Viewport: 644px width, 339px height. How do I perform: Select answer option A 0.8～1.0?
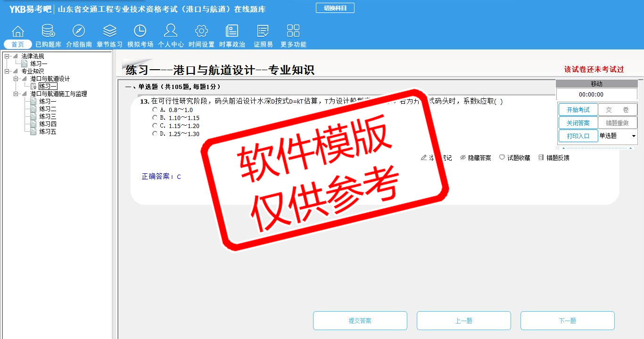click(x=155, y=110)
